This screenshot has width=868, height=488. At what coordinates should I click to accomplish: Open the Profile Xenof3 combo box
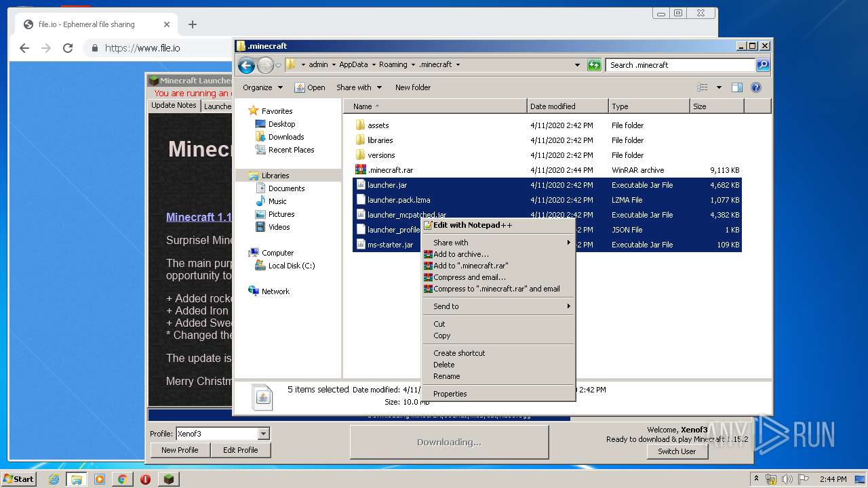click(x=222, y=434)
